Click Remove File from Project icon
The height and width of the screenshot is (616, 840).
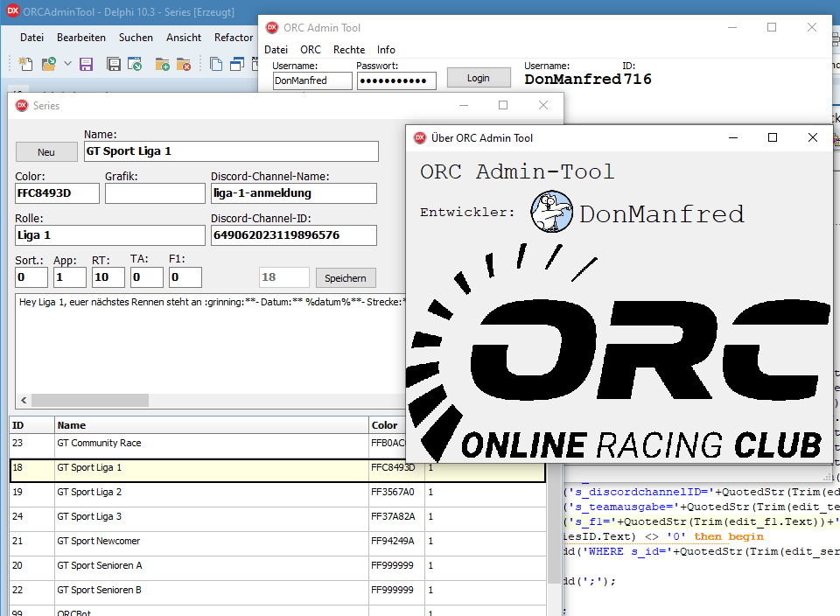coord(184,64)
